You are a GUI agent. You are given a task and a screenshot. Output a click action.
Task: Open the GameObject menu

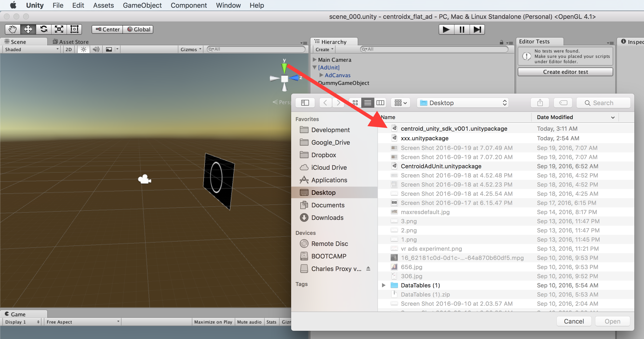[142, 5]
